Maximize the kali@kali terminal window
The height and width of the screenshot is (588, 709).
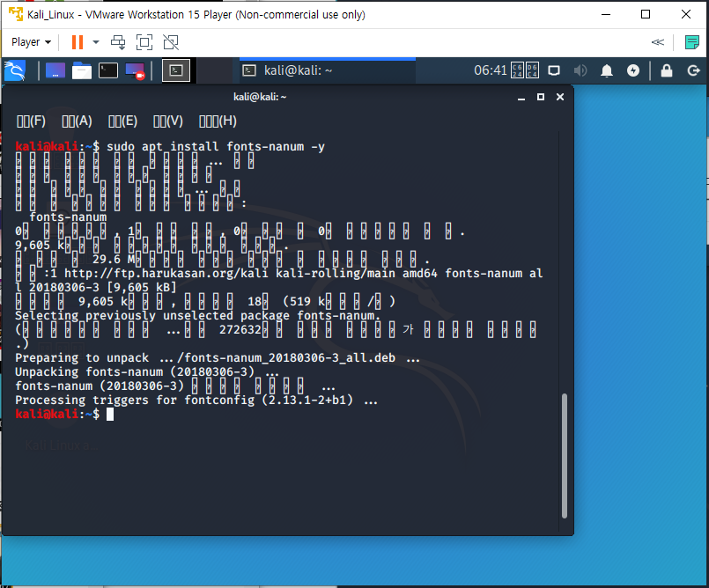541,97
